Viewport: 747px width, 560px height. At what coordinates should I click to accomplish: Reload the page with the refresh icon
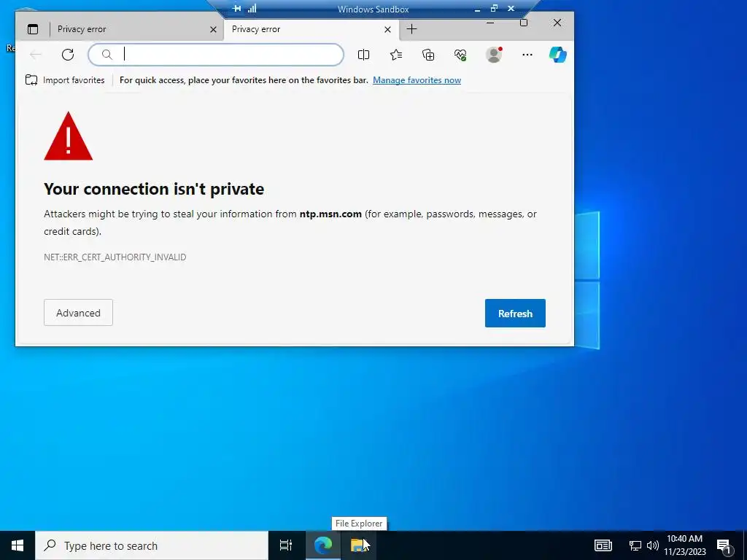(68, 55)
